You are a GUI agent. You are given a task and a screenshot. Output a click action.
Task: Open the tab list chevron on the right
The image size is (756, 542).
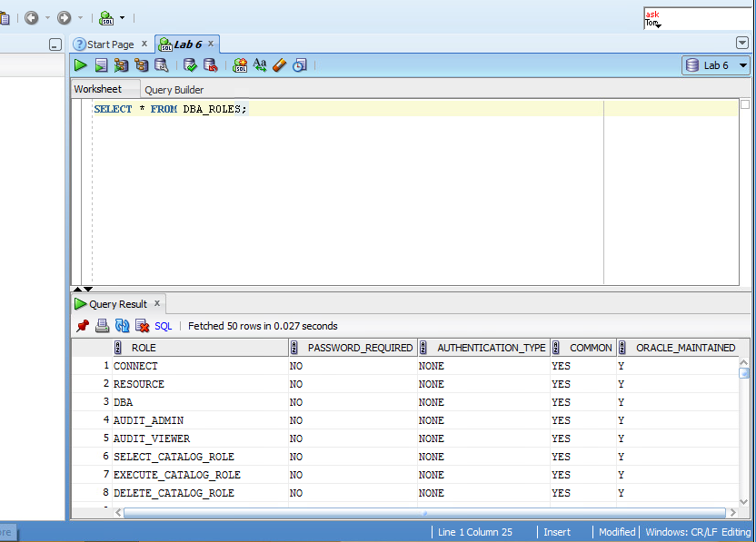tap(743, 43)
